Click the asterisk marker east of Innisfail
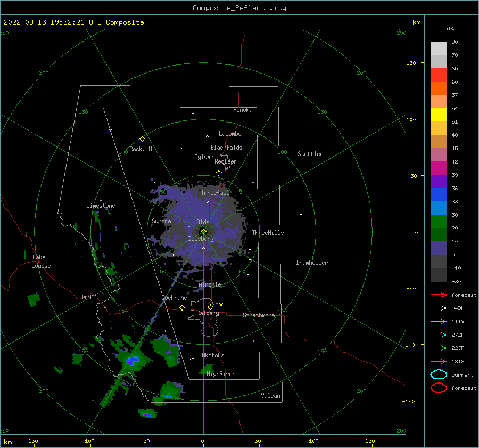The image size is (479, 448). click(253, 183)
